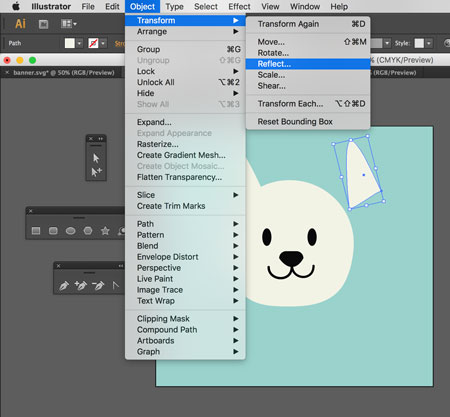
Task: Select the Group Selection tool below the arrow
Action: point(96,172)
